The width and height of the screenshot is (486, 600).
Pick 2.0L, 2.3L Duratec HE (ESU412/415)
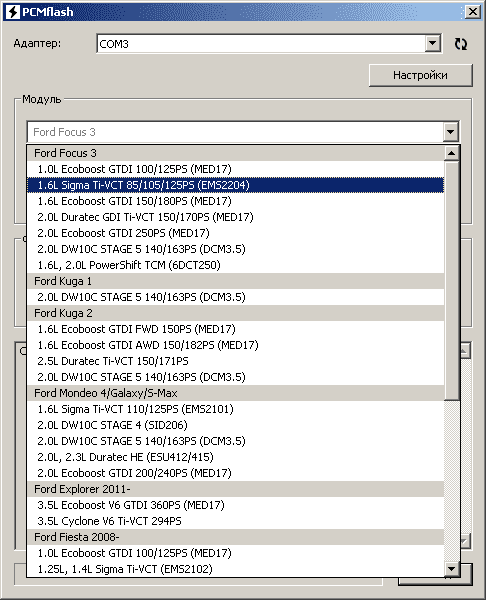tap(235, 457)
